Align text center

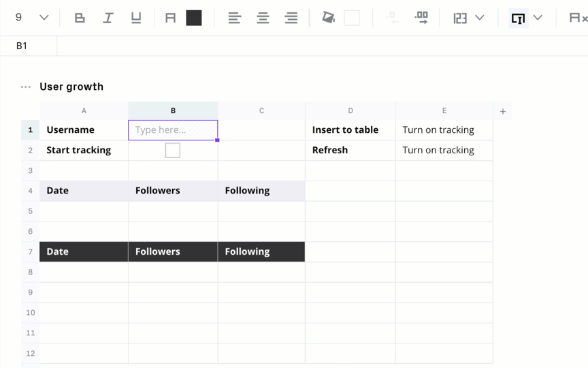pos(263,18)
